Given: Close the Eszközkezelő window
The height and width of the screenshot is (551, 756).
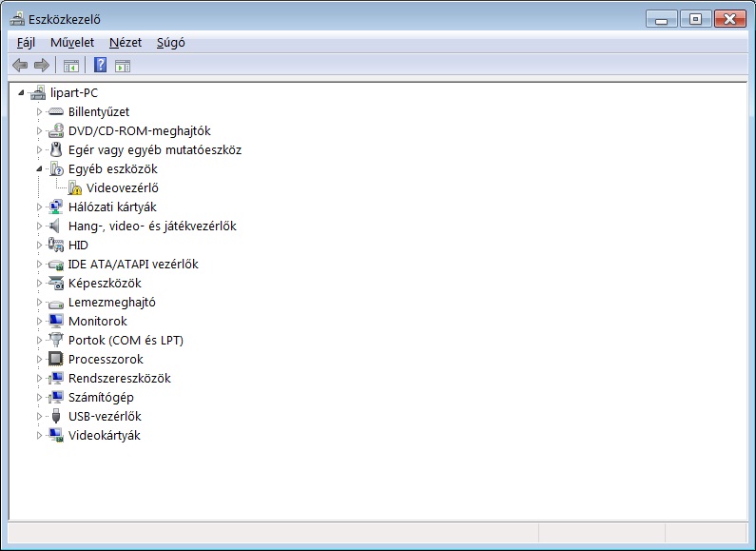Looking at the screenshot, I should click(730, 19).
